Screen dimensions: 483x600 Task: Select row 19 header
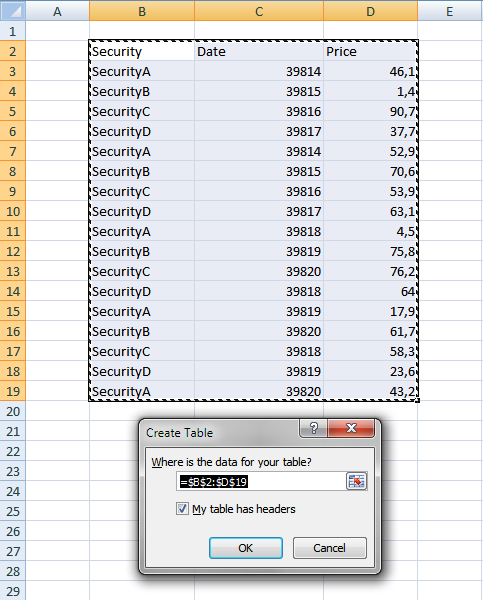click(13, 391)
